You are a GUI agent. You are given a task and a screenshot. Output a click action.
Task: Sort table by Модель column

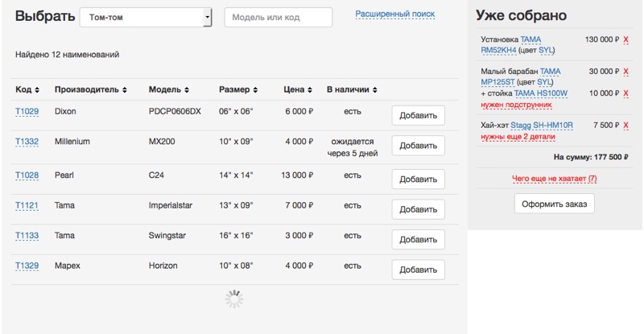[169, 89]
